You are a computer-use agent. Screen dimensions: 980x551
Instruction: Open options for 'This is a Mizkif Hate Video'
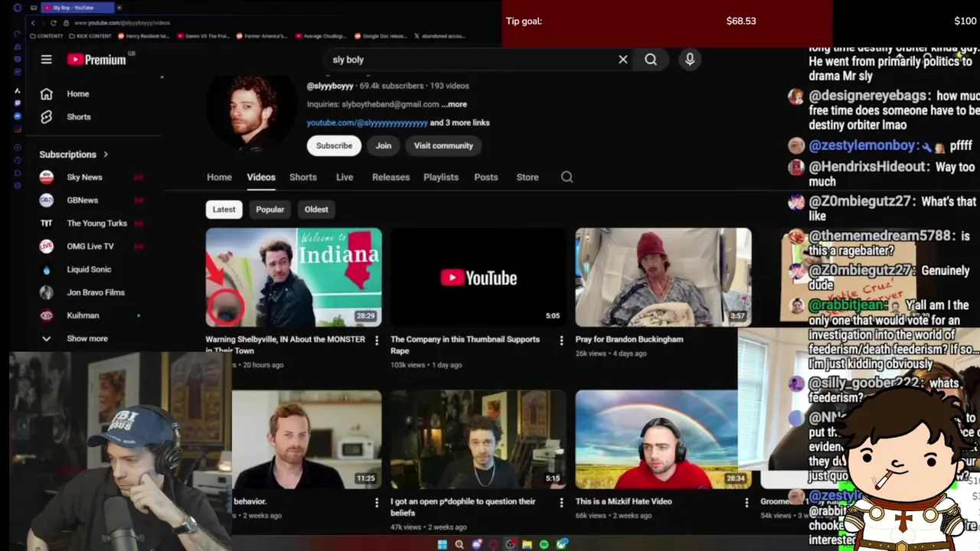[x=746, y=503]
